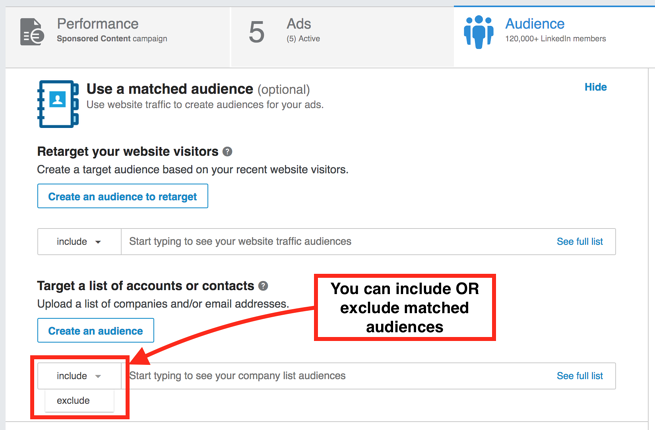Expand include dropdown for website traffic audiences
The image size is (655, 430).
tap(79, 242)
